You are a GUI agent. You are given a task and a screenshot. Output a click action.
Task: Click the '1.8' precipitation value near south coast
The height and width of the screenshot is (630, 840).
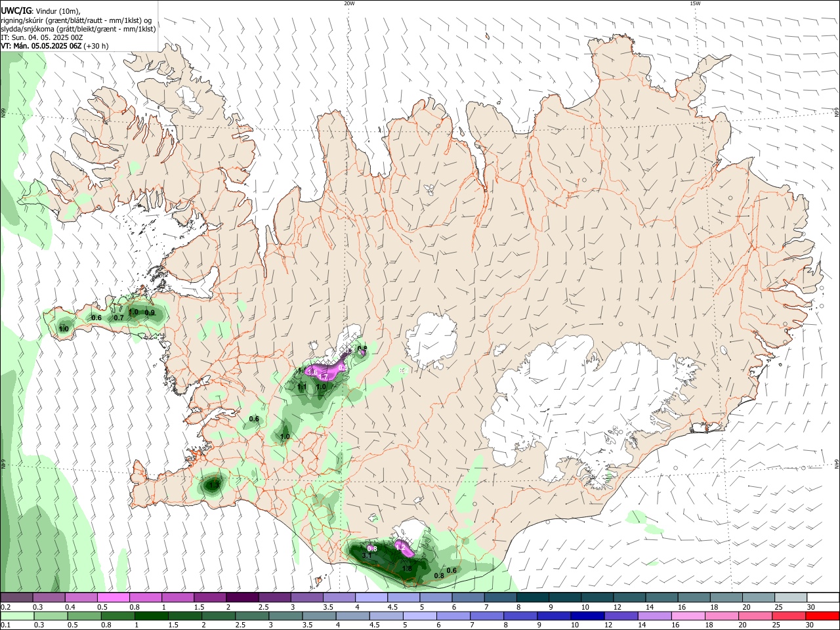[x=407, y=569]
